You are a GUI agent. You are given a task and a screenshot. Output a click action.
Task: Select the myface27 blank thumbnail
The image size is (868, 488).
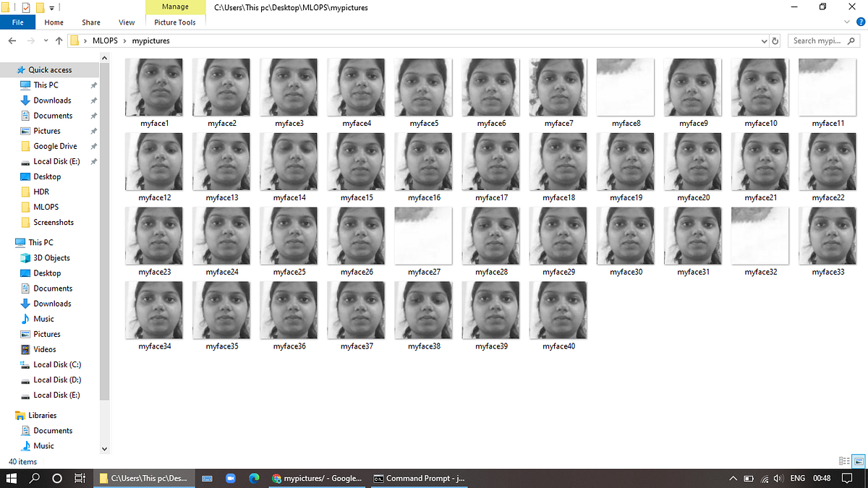tap(423, 236)
